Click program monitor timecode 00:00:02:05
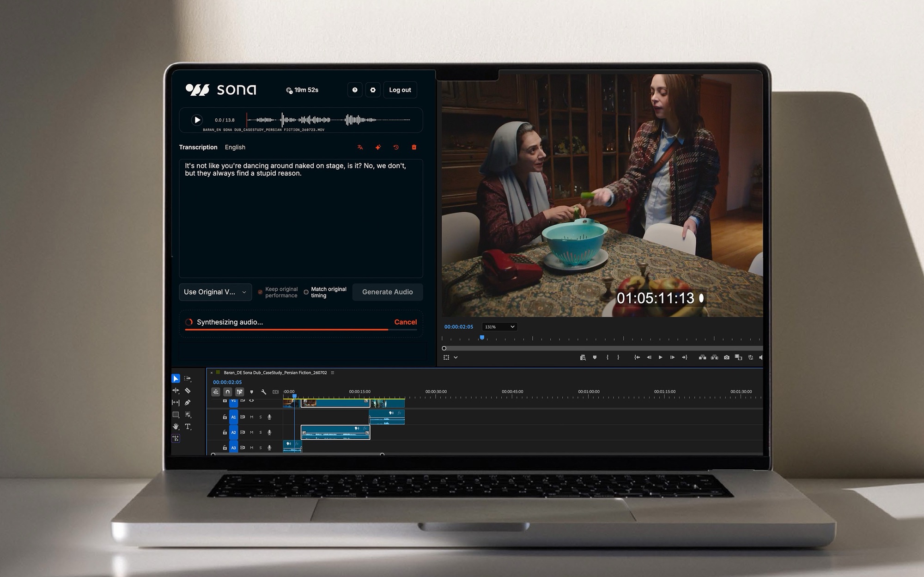924x577 pixels. click(459, 327)
